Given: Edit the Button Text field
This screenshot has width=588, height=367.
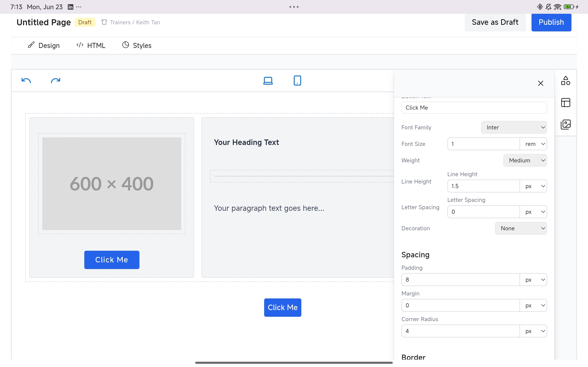Looking at the screenshot, I should pyautogui.click(x=474, y=108).
